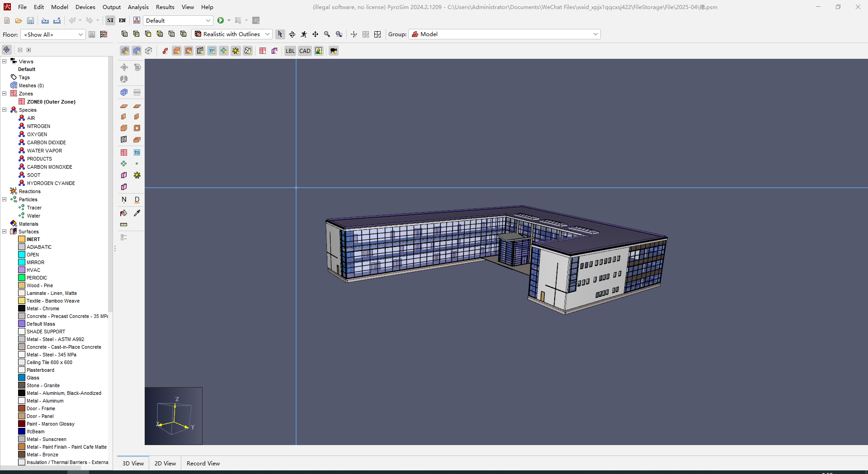Toggle CAD display button
The image size is (868, 474).
point(305,51)
